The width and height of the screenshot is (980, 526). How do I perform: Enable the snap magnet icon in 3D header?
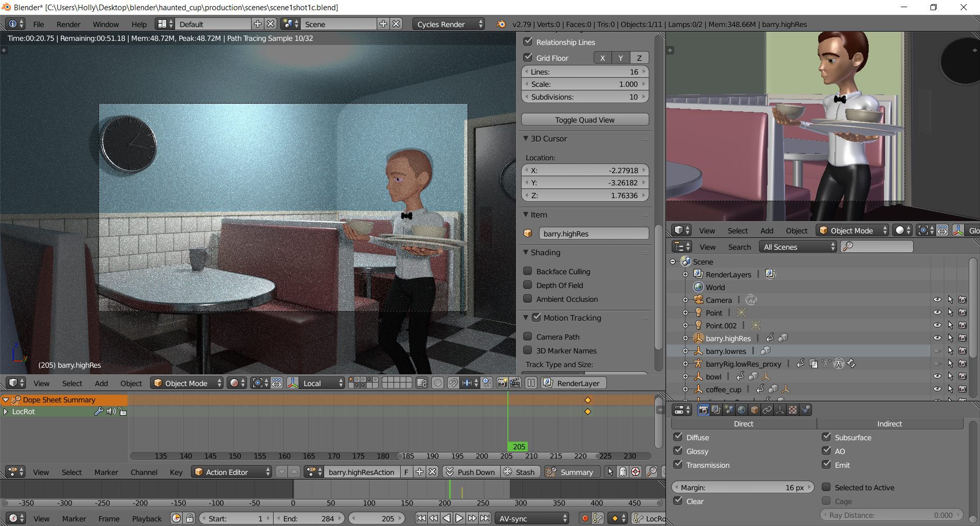point(454,383)
